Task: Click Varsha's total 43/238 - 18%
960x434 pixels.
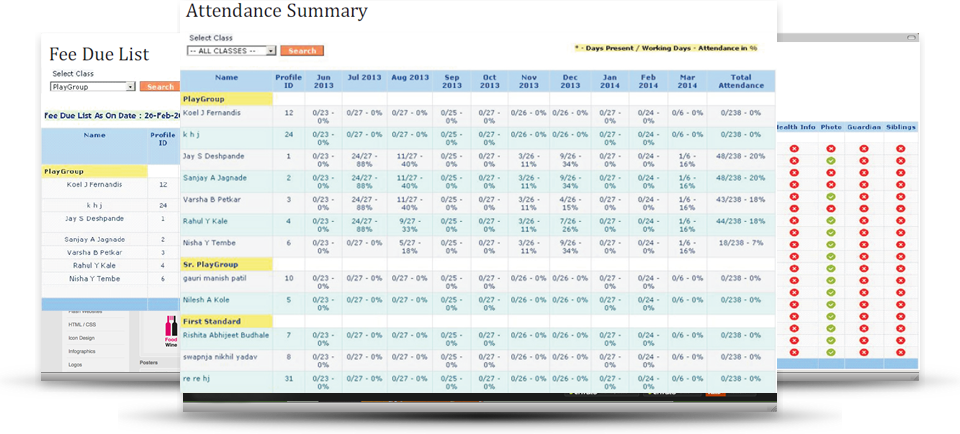Action: [x=741, y=200]
